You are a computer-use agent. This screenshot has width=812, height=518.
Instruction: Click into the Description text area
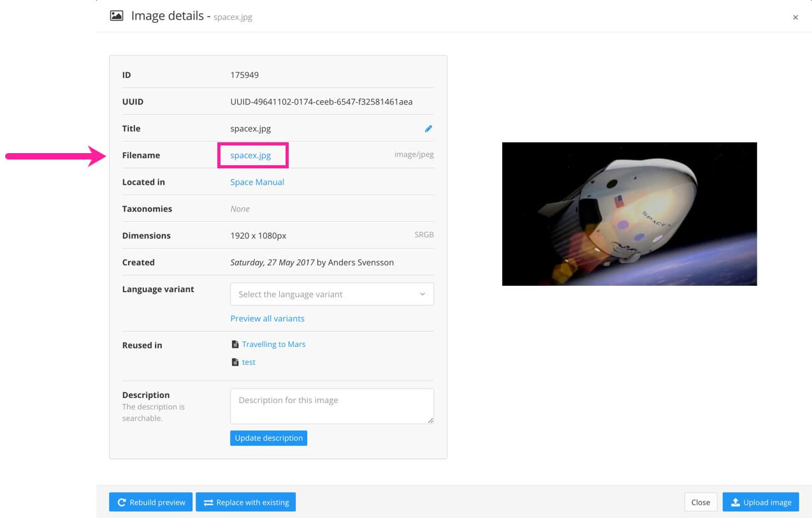click(331, 406)
